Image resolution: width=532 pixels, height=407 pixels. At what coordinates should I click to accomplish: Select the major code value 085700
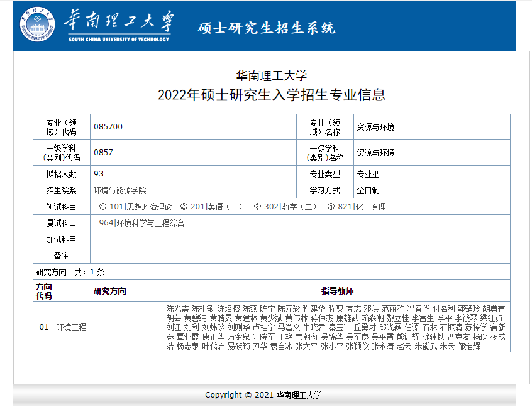coord(108,127)
